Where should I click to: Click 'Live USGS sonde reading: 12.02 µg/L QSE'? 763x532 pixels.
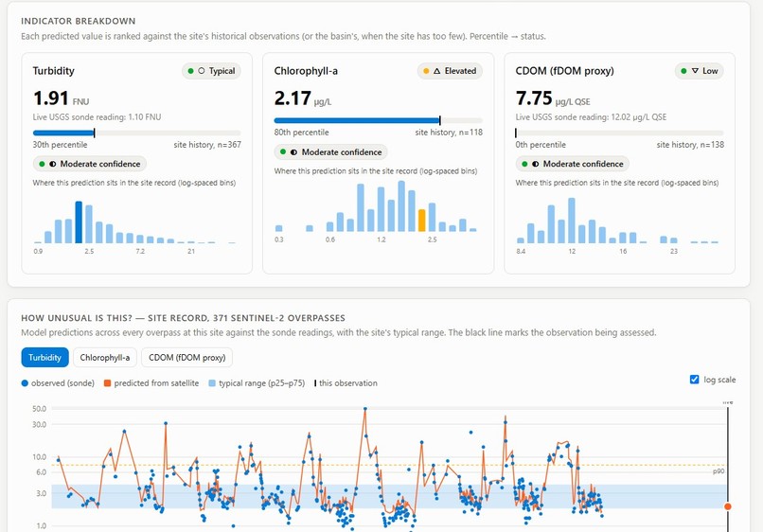coord(592,116)
